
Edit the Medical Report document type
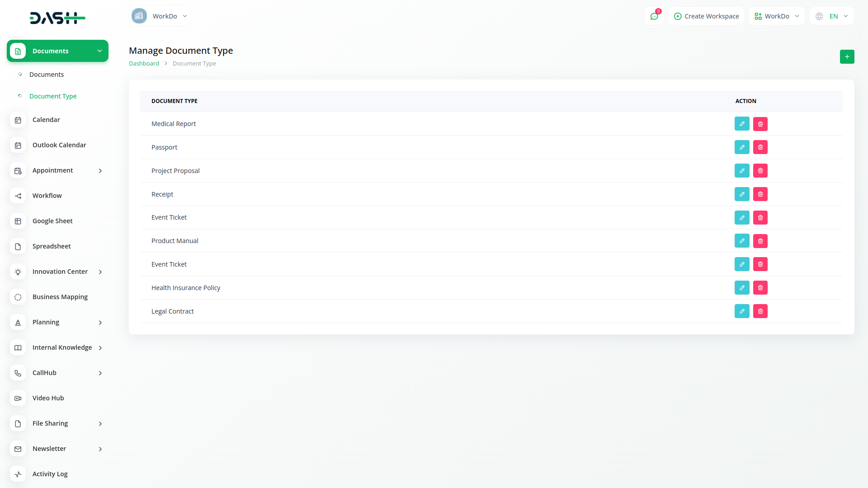[x=742, y=123]
